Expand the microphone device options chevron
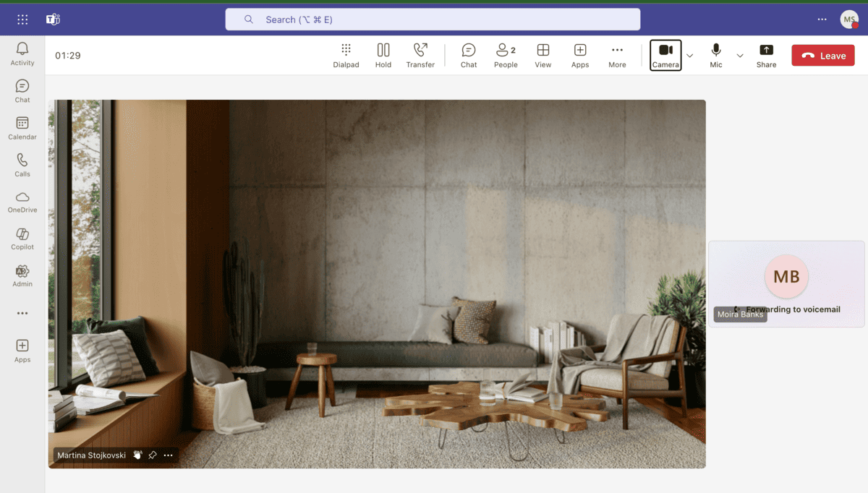This screenshot has height=493, width=868. (739, 55)
